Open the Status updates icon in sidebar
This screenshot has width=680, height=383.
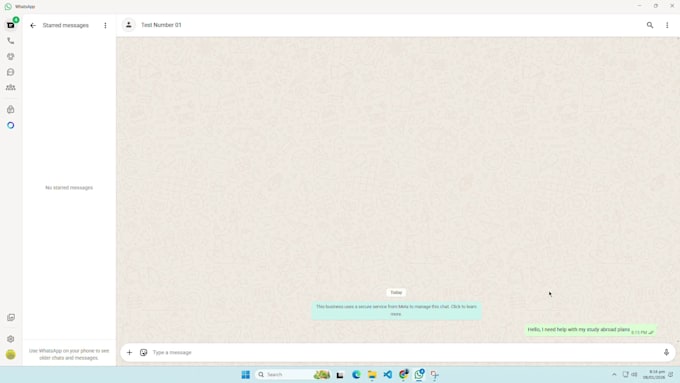coord(10,56)
